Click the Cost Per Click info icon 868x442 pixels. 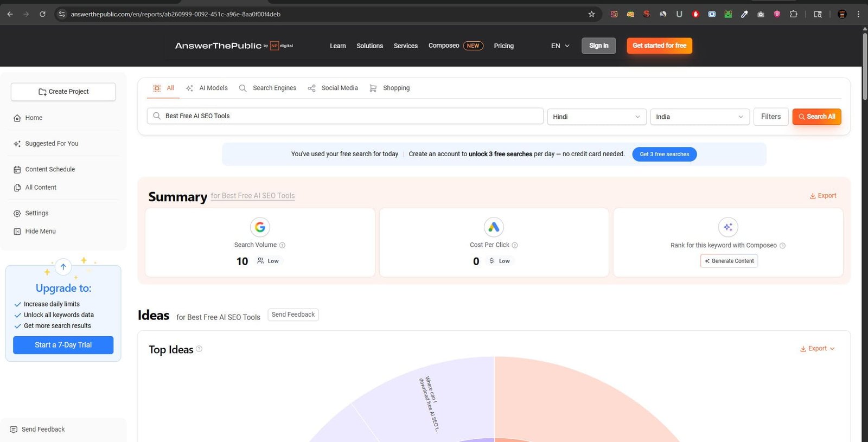click(515, 245)
